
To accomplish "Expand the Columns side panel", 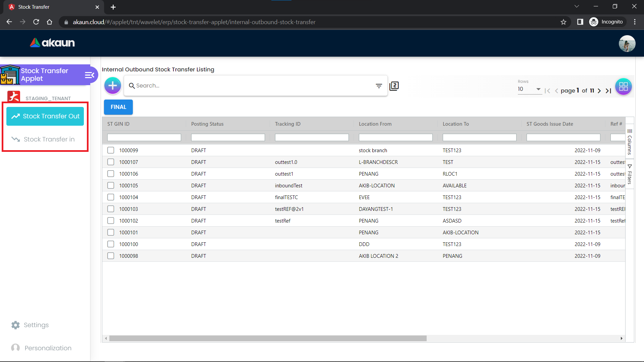I will point(630,142).
